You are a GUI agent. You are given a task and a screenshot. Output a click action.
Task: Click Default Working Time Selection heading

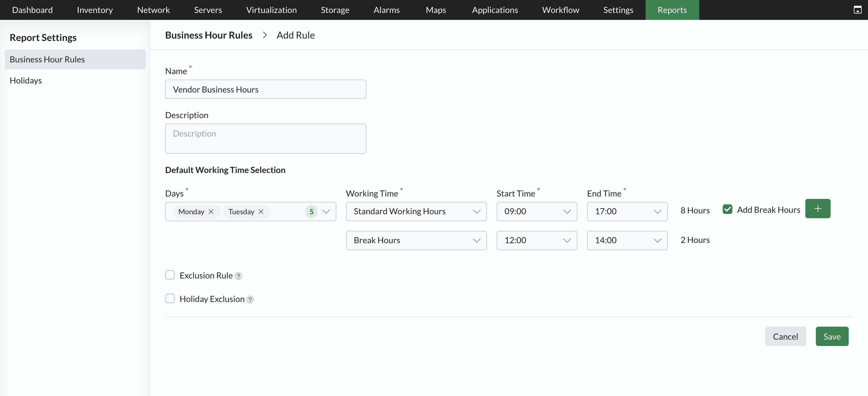point(225,170)
